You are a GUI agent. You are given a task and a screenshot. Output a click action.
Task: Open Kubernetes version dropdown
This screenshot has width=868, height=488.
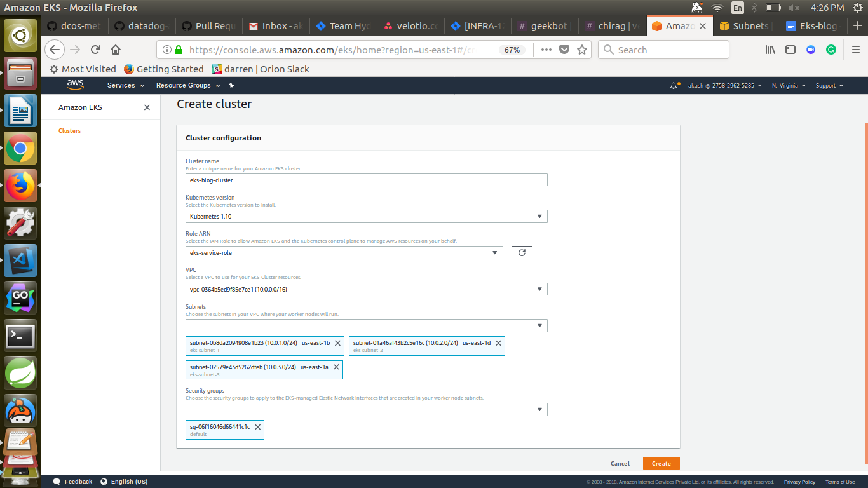click(x=366, y=217)
